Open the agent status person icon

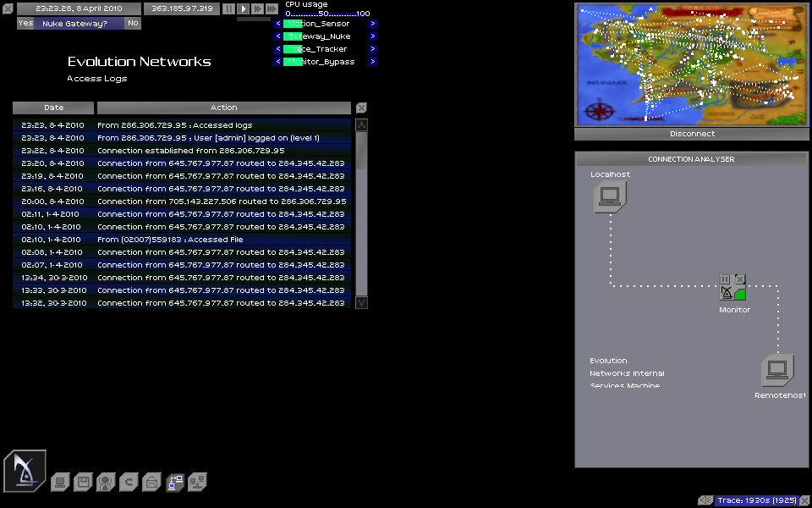pos(106,483)
